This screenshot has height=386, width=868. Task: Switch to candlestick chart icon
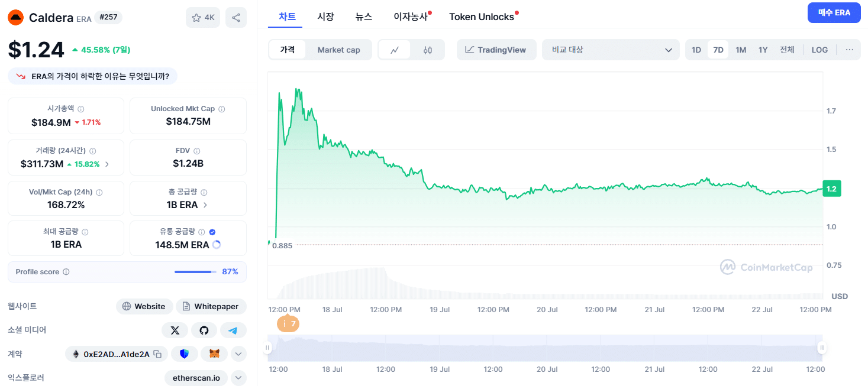coord(428,50)
